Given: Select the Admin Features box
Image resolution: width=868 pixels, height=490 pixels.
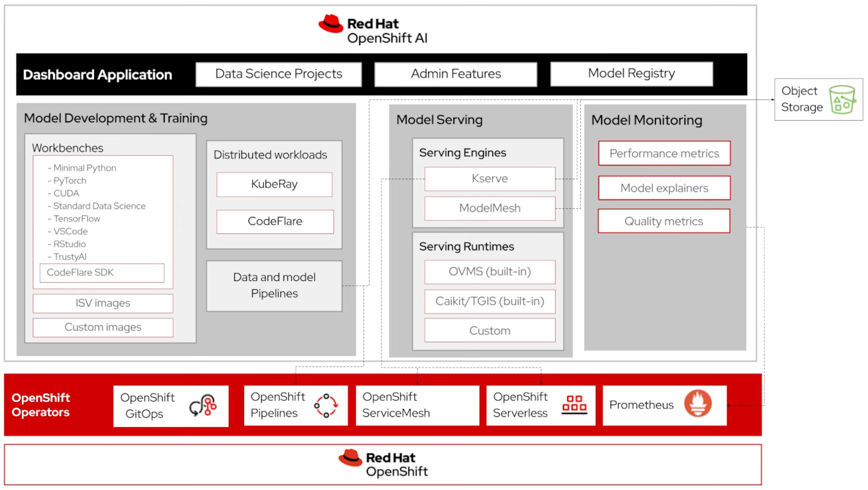Looking at the screenshot, I should (456, 74).
